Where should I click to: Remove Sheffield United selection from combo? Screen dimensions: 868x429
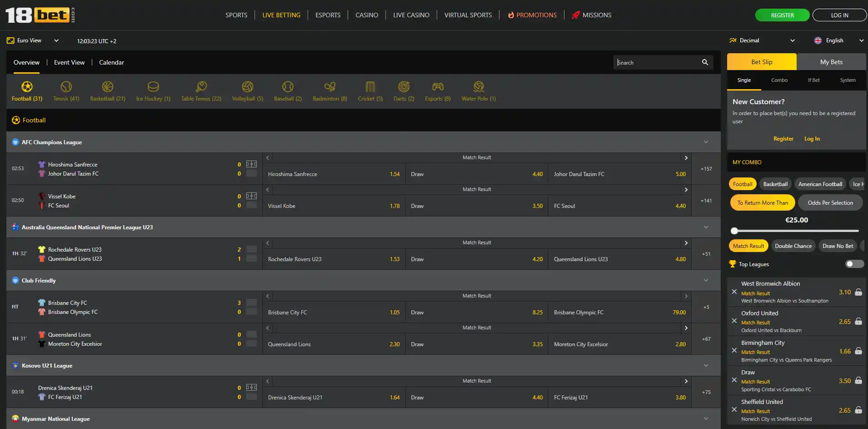[734, 410]
